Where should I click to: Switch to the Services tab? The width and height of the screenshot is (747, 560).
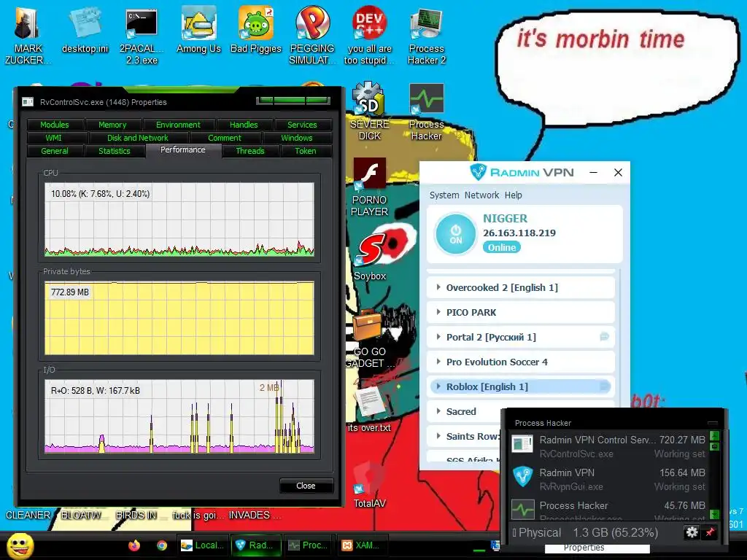pos(302,125)
